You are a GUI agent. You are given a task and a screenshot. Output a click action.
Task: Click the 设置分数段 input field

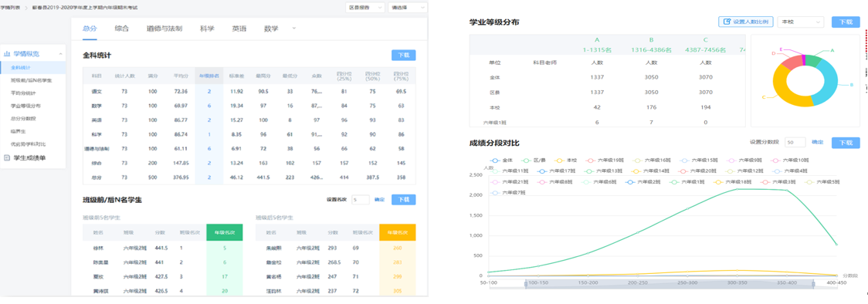795,143
